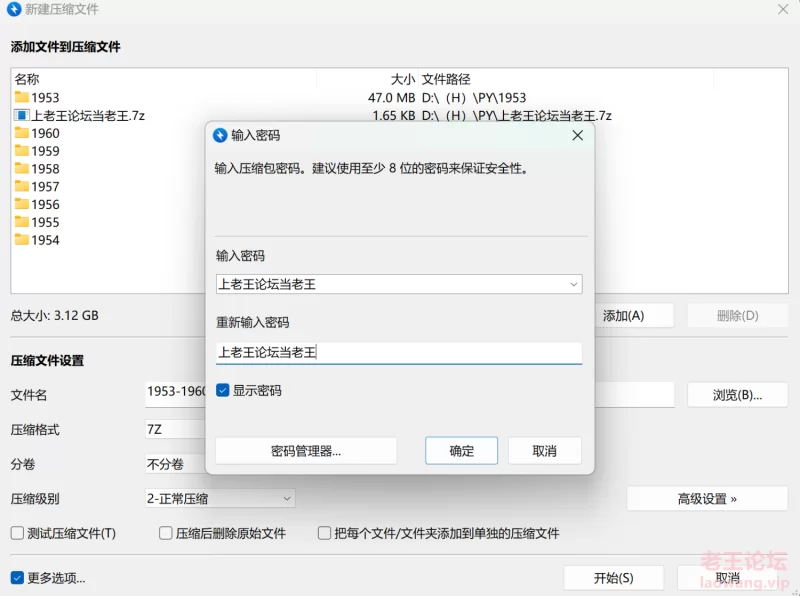
Task: Click the 重新输入密码 text field
Action: (398, 352)
